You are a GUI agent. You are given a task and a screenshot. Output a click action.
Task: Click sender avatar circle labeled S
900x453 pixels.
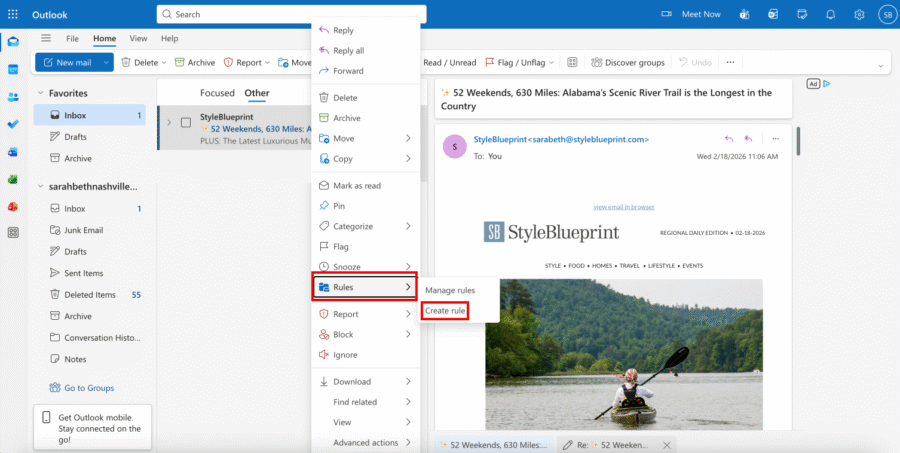coord(455,147)
